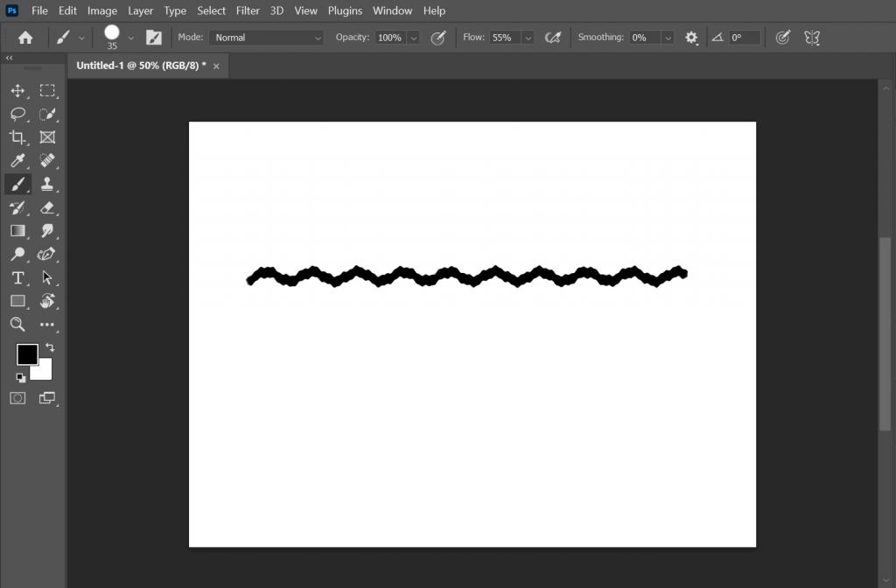This screenshot has height=588, width=896.
Task: Click the foreground color swatch
Action: (x=26, y=354)
